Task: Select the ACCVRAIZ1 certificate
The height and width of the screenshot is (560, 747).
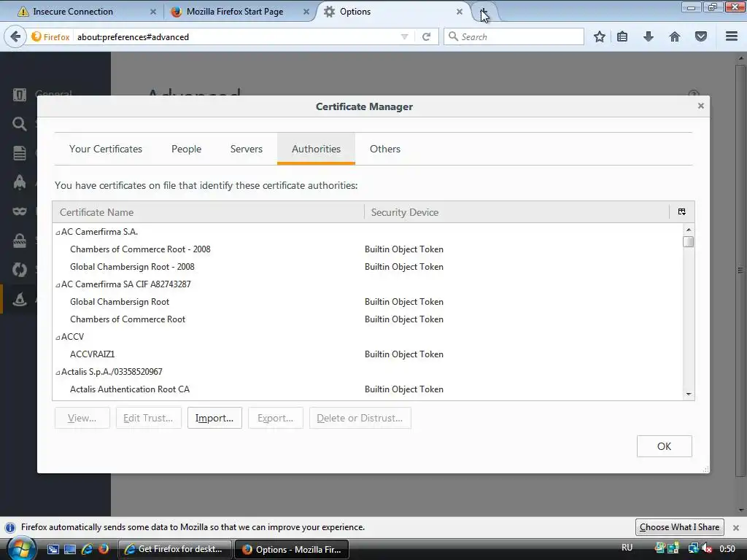Action: (x=368, y=354)
